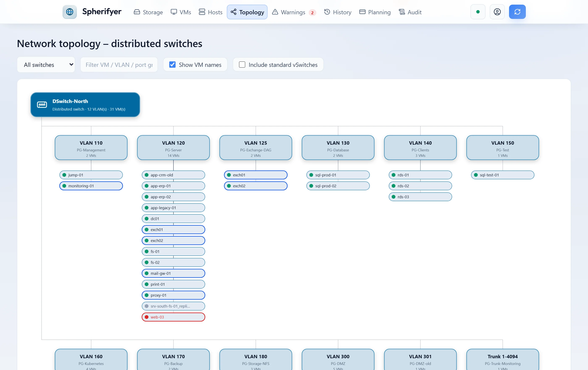
Task: Select the sql-test-01 VM entry
Action: tap(503, 175)
